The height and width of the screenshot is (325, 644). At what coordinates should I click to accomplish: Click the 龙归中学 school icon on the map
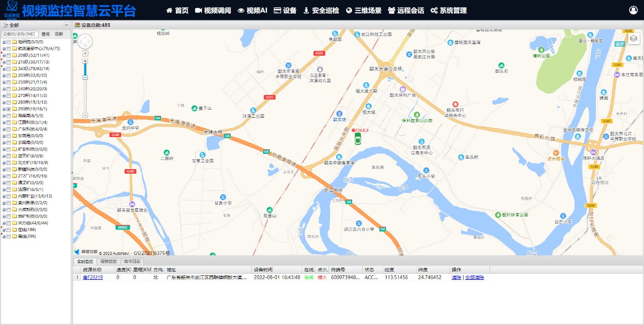[131, 122]
